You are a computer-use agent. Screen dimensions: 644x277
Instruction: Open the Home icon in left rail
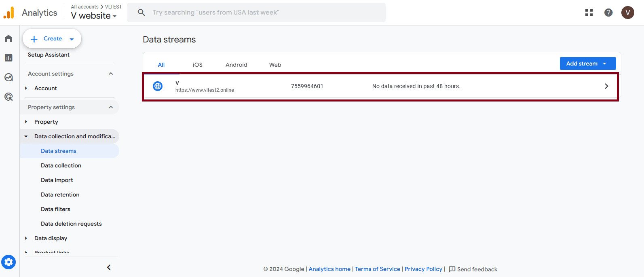pyautogui.click(x=8, y=38)
